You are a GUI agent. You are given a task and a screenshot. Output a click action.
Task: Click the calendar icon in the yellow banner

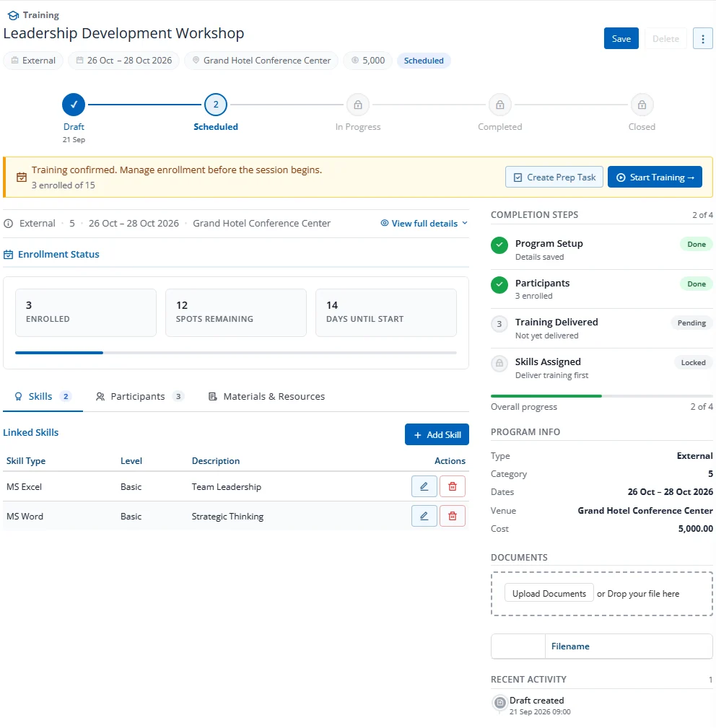click(22, 177)
